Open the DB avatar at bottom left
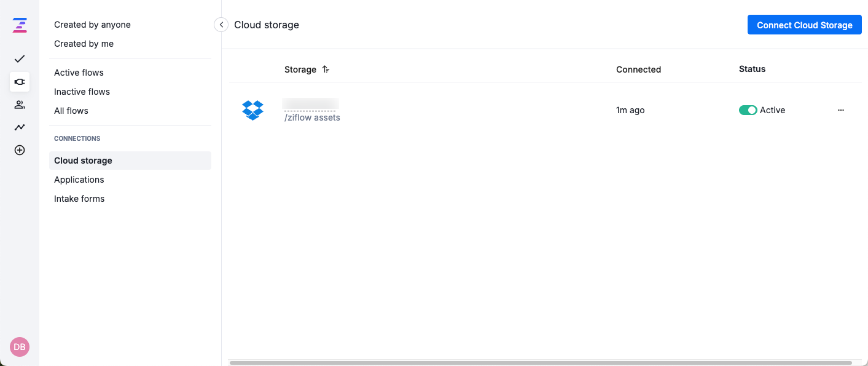Image resolution: width=868 pixels, height=366 pixels. pyautogui.click(x=19, y=347)
